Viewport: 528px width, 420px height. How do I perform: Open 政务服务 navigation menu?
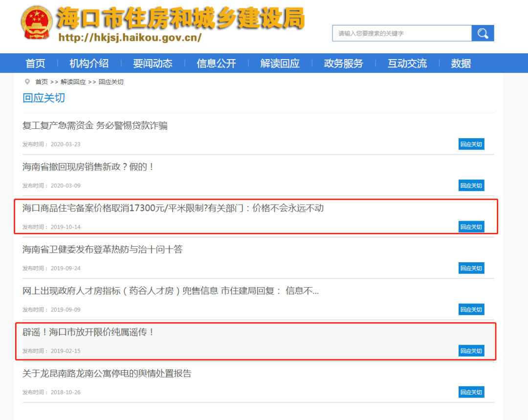[x=344, y=63]
